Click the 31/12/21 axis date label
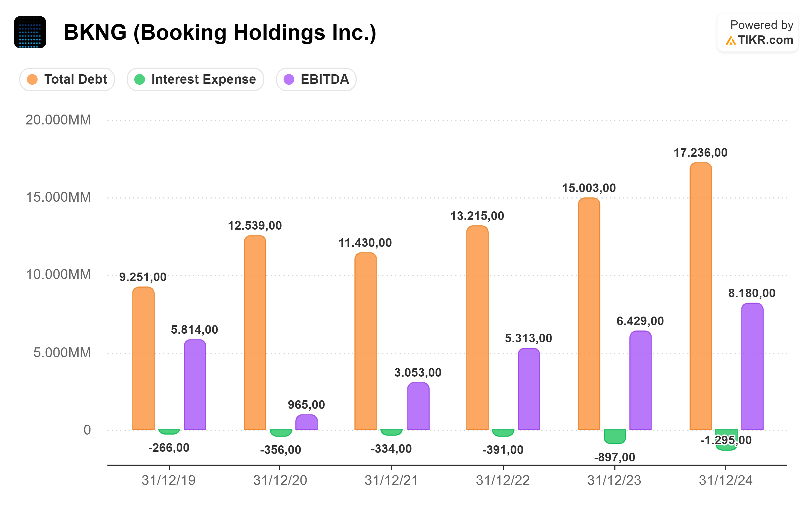 [391, 480]
